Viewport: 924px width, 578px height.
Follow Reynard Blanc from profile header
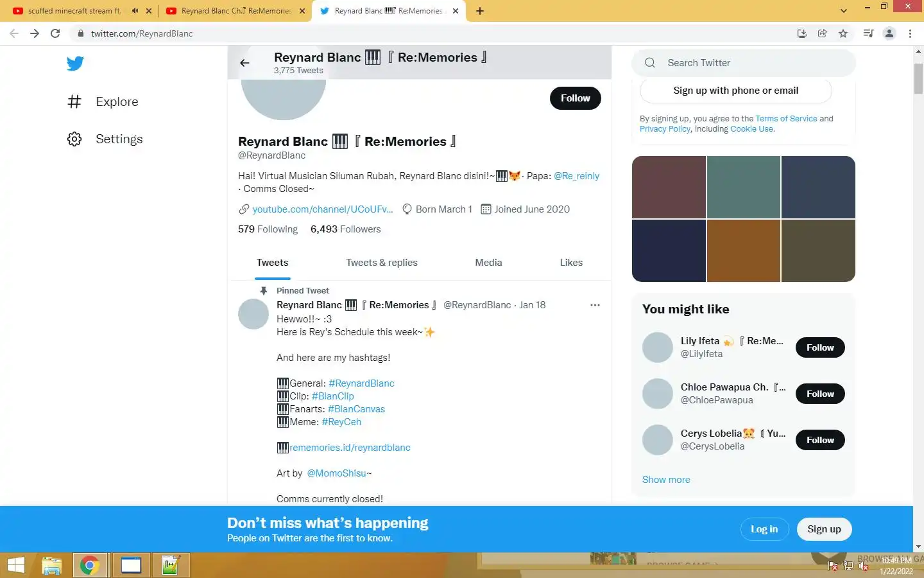[x=576, y=98]
